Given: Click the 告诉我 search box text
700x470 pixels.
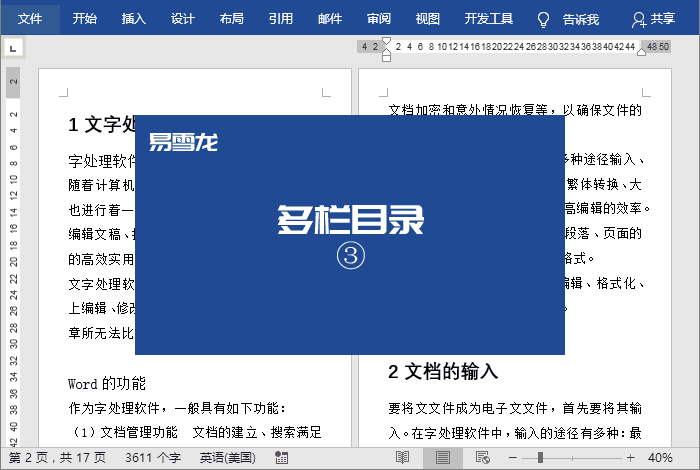Looking at the screenshot, I should pos(581,19).
